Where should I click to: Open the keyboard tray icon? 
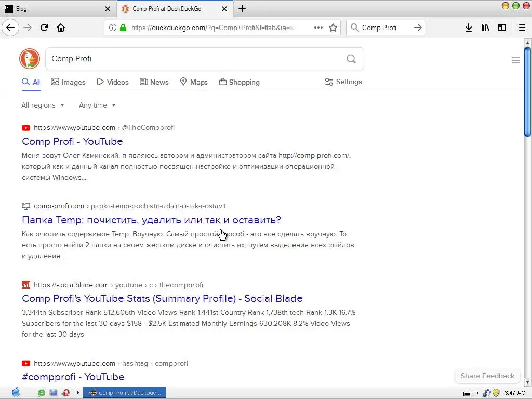(467, 393)
